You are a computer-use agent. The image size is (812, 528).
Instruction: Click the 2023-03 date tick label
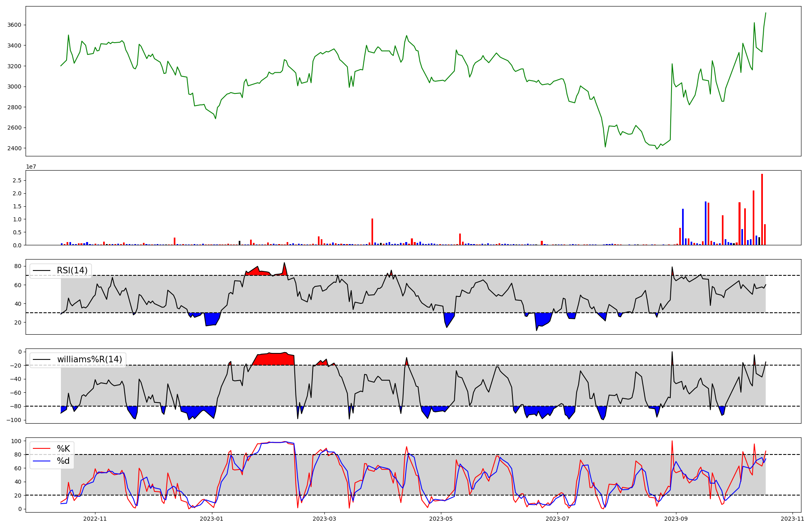coord(324,519)
